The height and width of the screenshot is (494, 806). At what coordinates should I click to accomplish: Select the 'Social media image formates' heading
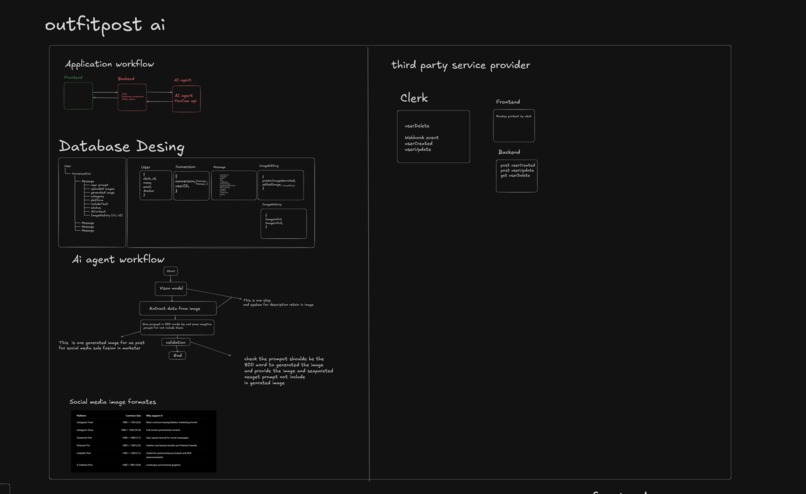point(113,401)
